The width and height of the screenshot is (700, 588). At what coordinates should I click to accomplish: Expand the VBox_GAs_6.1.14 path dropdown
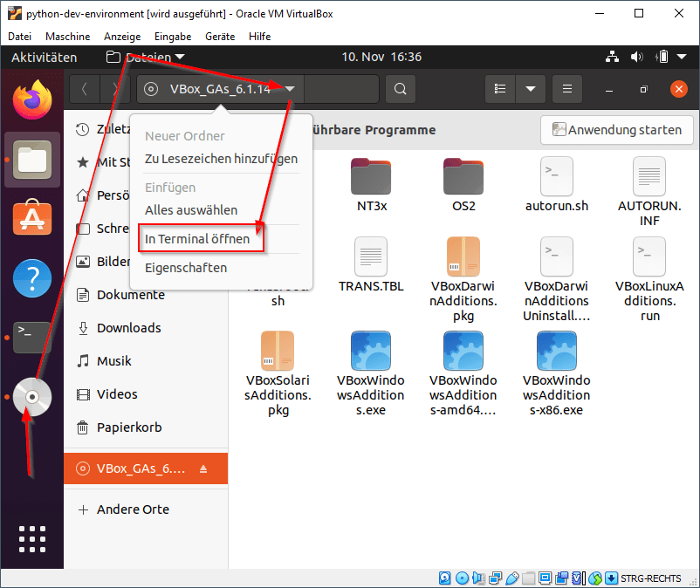click(290, 89)
